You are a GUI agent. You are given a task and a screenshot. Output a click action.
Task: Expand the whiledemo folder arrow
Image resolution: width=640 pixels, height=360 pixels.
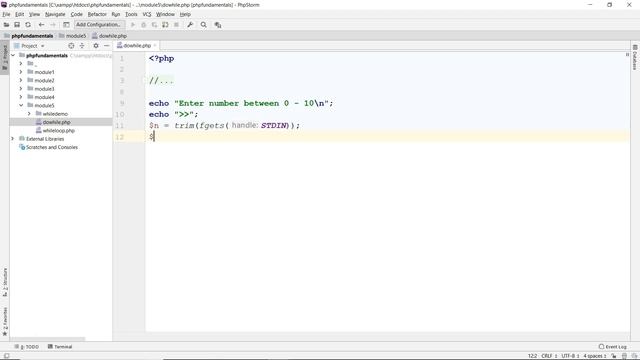point(29,114)
